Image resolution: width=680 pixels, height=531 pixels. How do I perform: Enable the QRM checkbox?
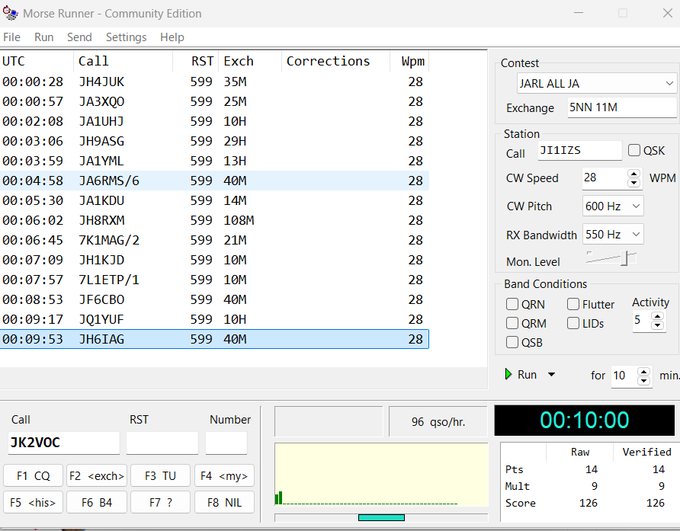(x=512, y=323)
